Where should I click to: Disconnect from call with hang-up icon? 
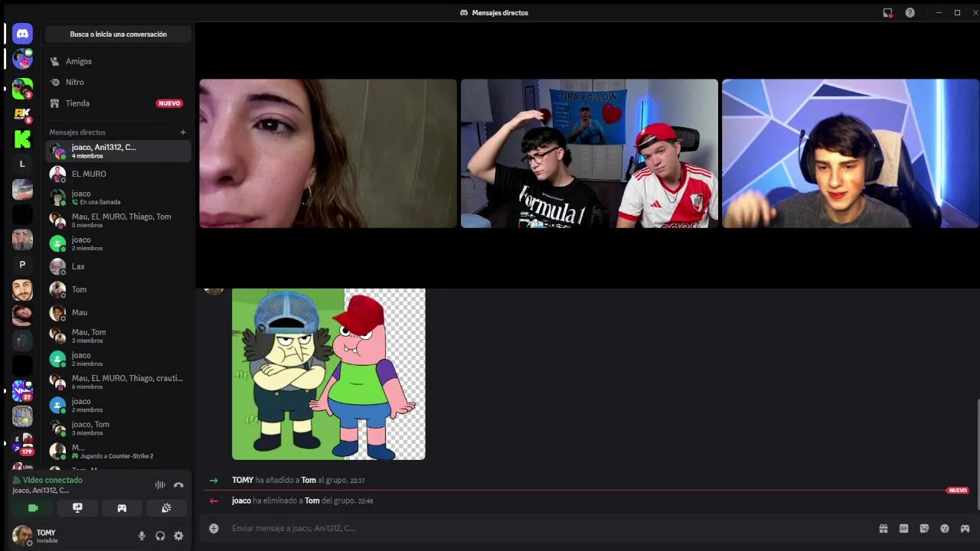tap(178, 484)
